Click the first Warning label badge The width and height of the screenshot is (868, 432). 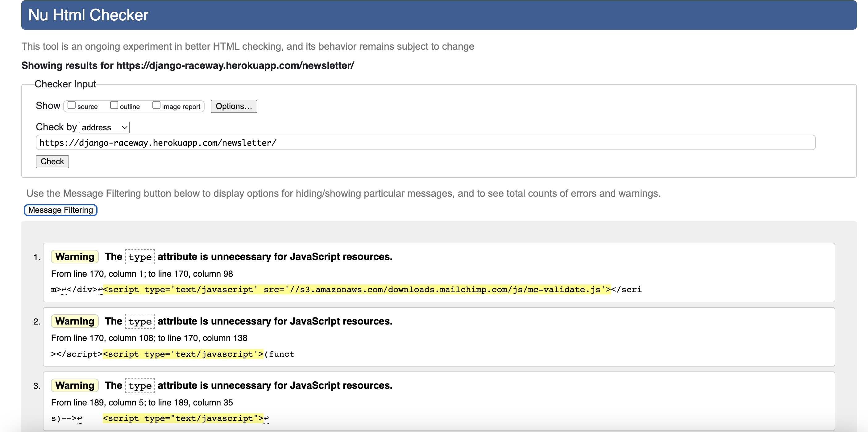click(x=75, y=257)
